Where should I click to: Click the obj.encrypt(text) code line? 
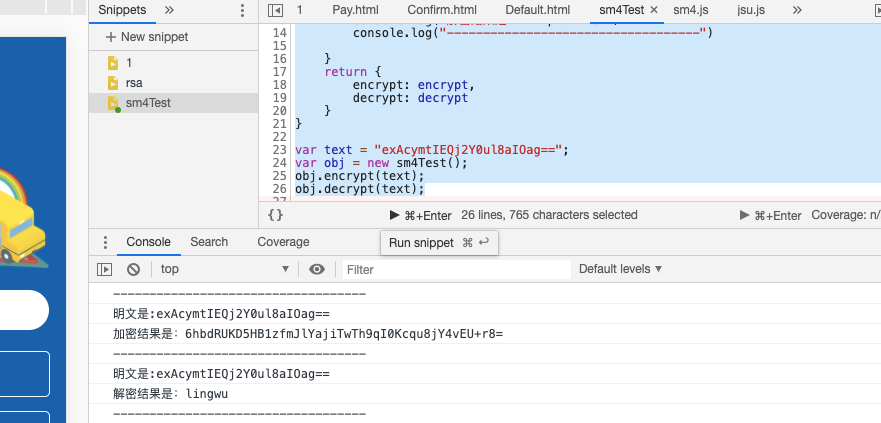tap(360, 176)
